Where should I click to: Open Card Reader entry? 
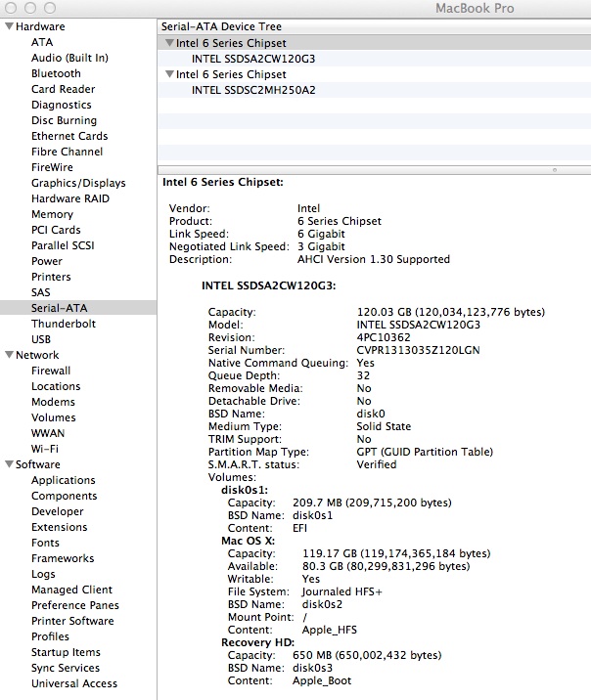63,89
